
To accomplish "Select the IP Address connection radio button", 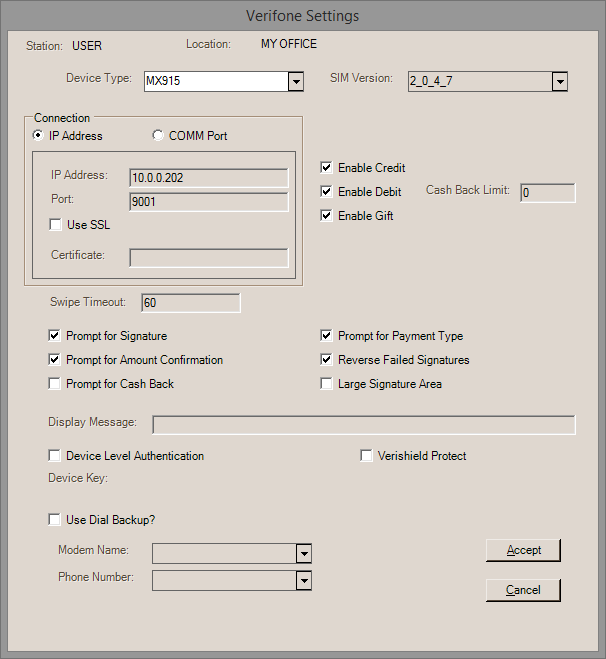I will point(38,135).
